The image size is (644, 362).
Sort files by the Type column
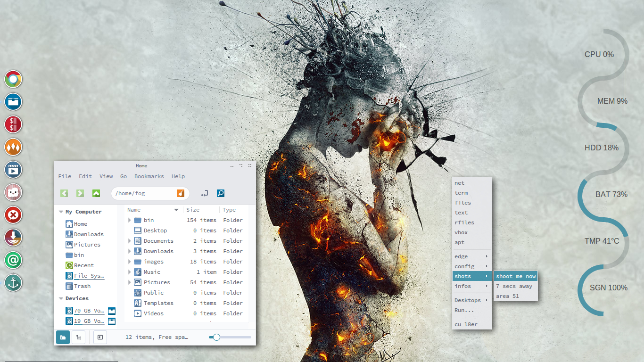[x=233, y=210]
